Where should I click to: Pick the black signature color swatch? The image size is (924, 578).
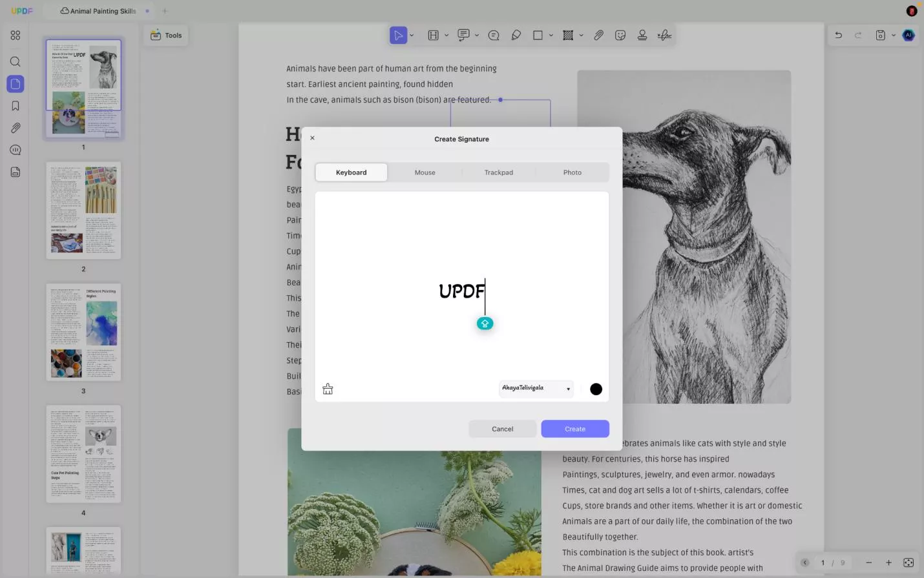596,389
